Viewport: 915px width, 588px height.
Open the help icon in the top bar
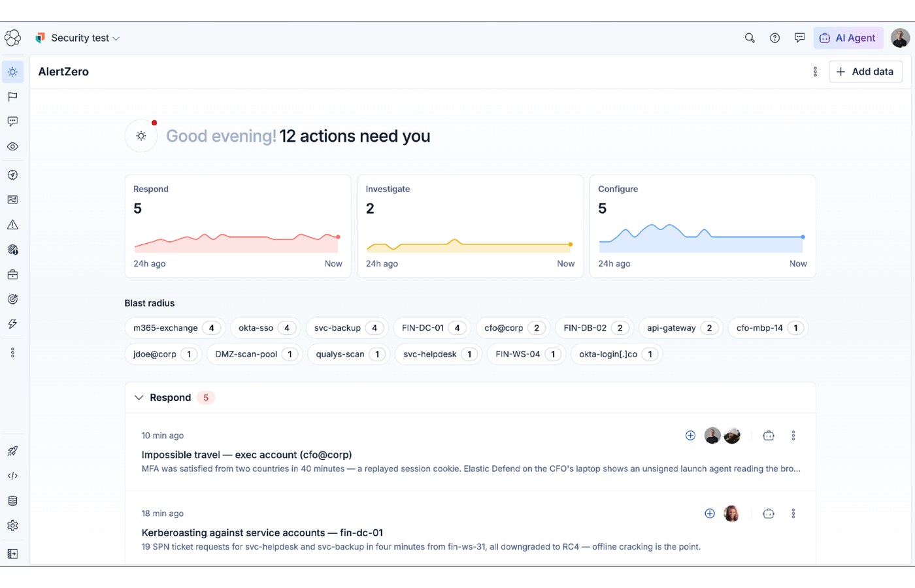pyautogui.click(x=774, y=38)
